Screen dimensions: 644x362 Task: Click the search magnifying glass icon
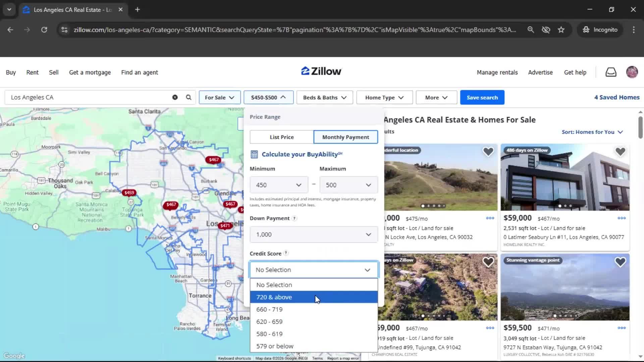188,97
